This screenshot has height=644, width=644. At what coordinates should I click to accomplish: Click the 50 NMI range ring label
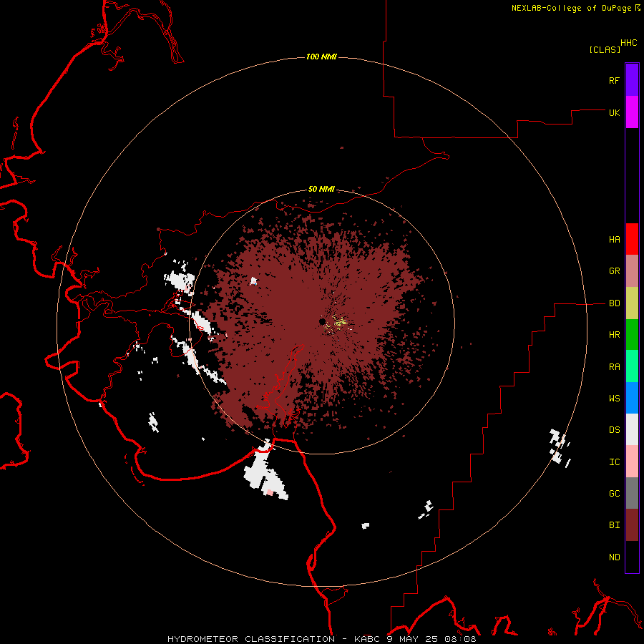[x=321, y=190]
